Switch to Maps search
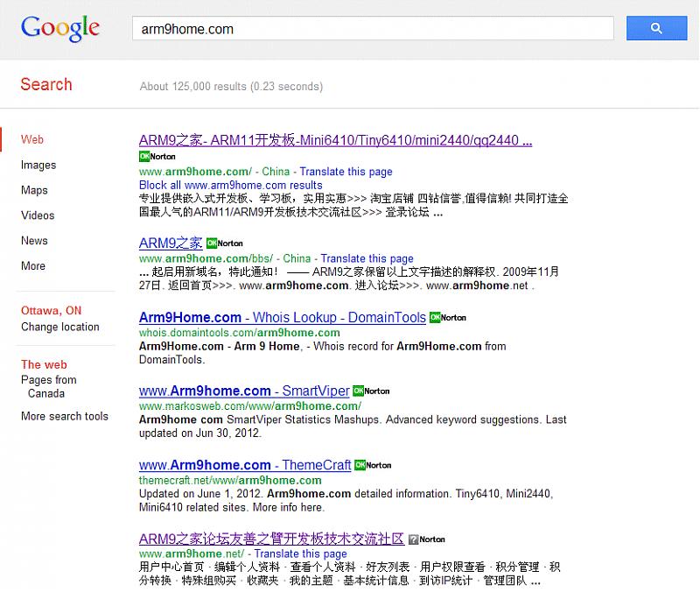This screenshot has height=592, width=700. [34, 190]
